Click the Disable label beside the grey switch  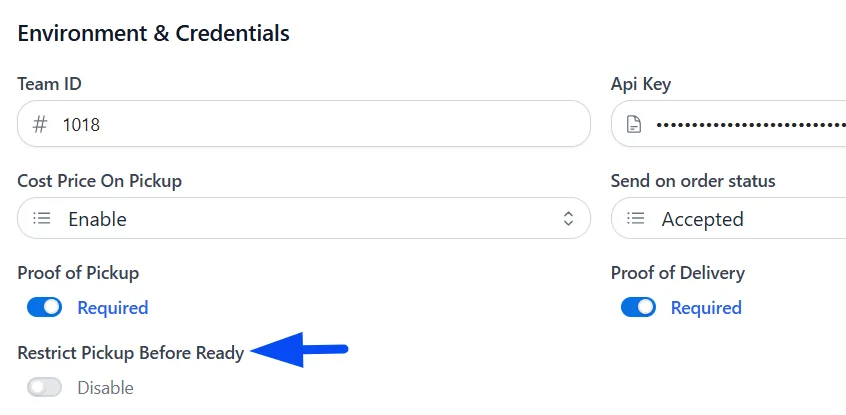point(105,387)
